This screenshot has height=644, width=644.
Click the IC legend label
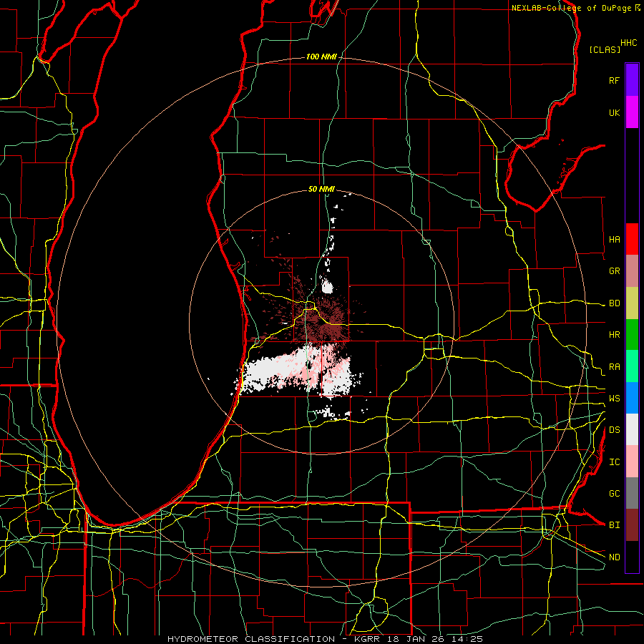point(614,462)
